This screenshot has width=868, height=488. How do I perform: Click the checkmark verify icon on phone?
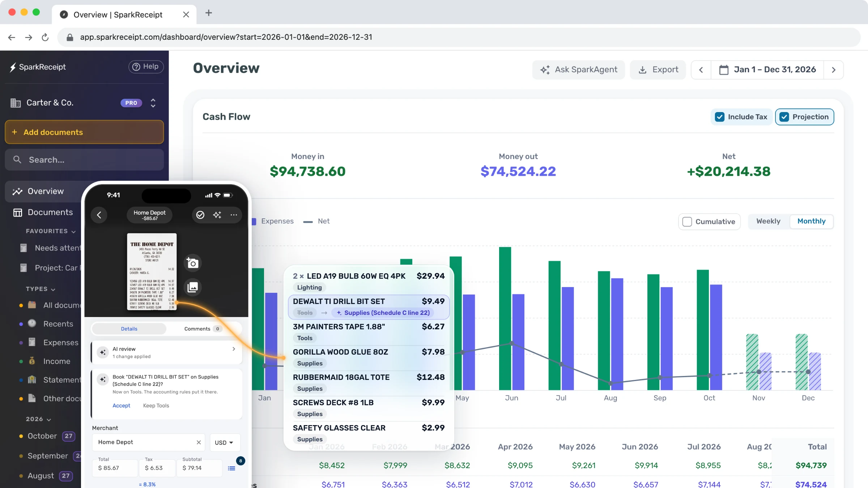(200, 215)
